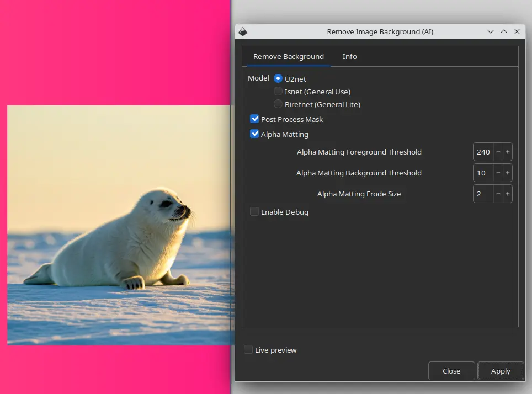Click Apply to remove the background
This screenshot has height=394, width=532.
click(500, 370)
